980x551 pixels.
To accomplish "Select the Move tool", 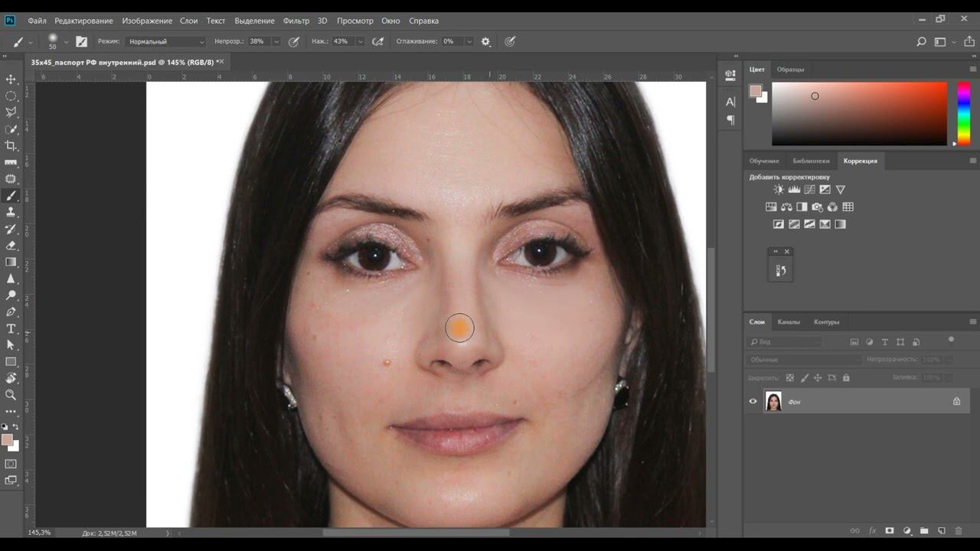I will tap(11, 79).
